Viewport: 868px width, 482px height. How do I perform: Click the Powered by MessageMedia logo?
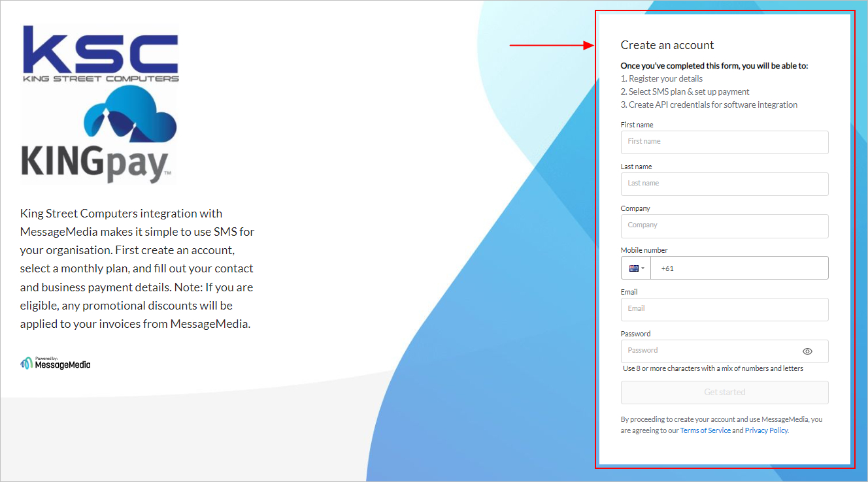(56, 362)
